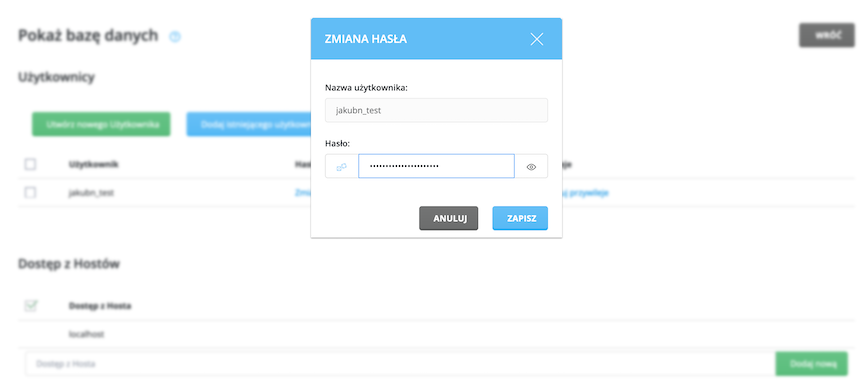Save the password with the Zapisz button
This screenshot has width=864, height=392.
pyautogui.click(x=520, y=218)
